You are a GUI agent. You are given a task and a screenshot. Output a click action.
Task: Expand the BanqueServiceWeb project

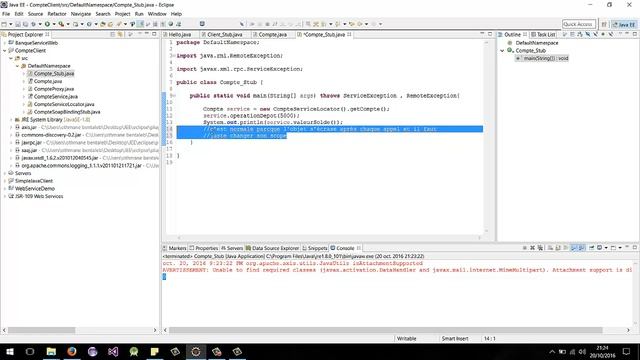coord(5,43)
